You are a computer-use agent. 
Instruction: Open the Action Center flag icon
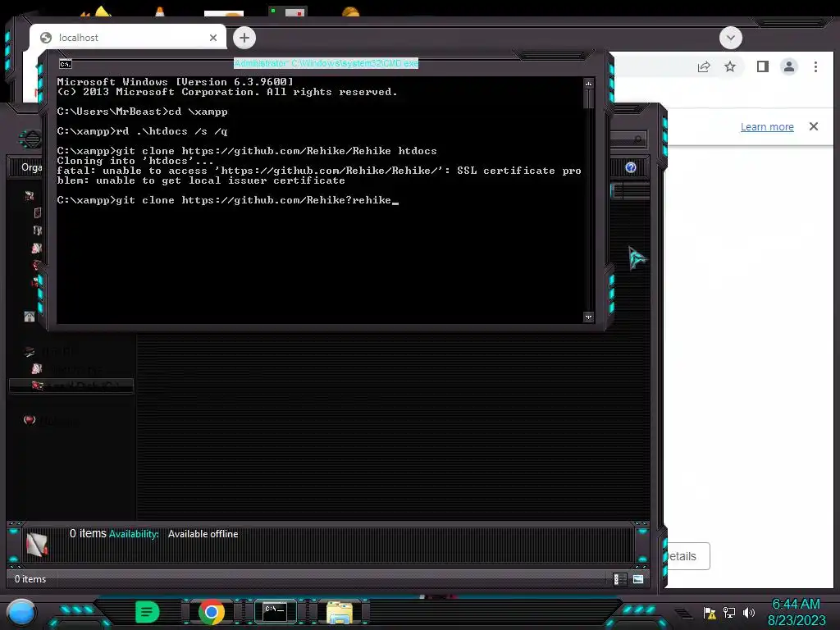pyautogui.click(x=710, y=613)
